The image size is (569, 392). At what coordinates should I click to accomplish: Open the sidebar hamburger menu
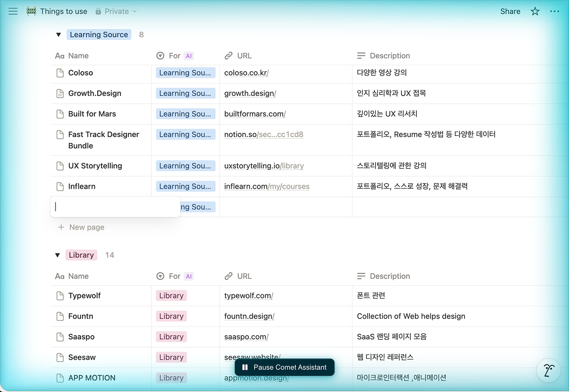coord(13,11)
